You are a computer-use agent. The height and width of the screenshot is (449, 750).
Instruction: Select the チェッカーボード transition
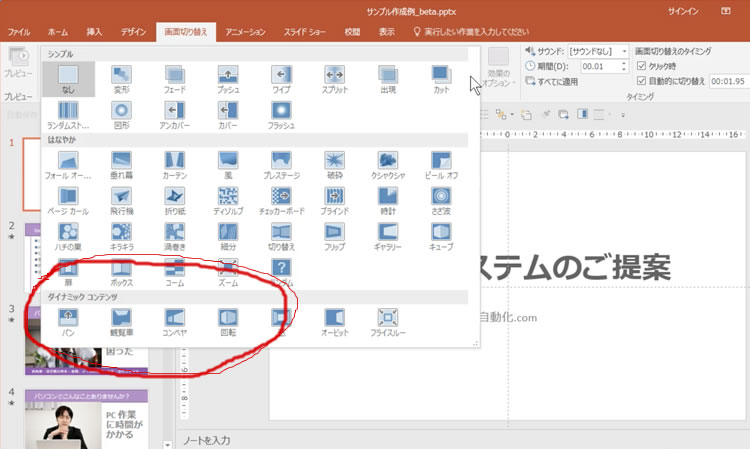[x=281, y=201]
